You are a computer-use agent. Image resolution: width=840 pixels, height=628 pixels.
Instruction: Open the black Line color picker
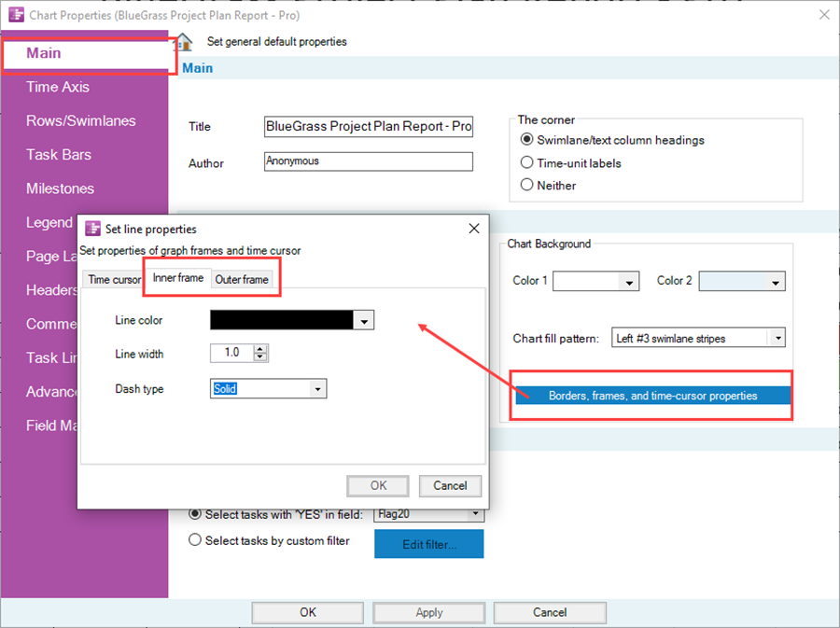point(363,319)
